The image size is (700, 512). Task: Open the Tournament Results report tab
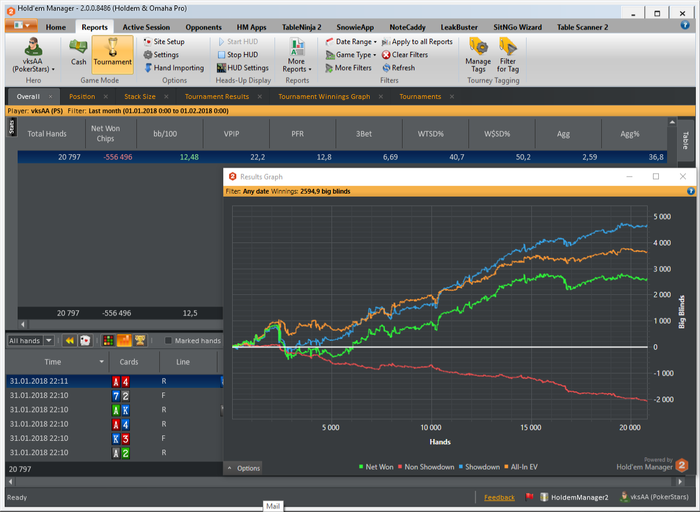coord(217,96)
